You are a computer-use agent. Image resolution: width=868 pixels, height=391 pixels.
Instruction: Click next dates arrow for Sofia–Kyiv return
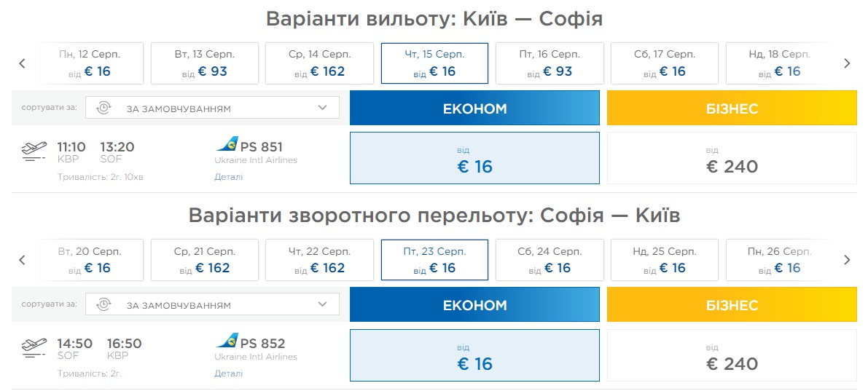click(x=847, y=260)
